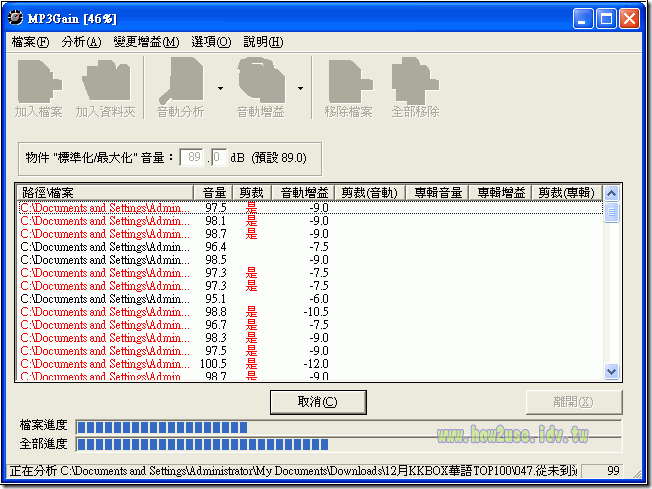This screenshot has height=489, width=652.
Task: Open the 檔案(F) menu
Action: click(30, 42)
